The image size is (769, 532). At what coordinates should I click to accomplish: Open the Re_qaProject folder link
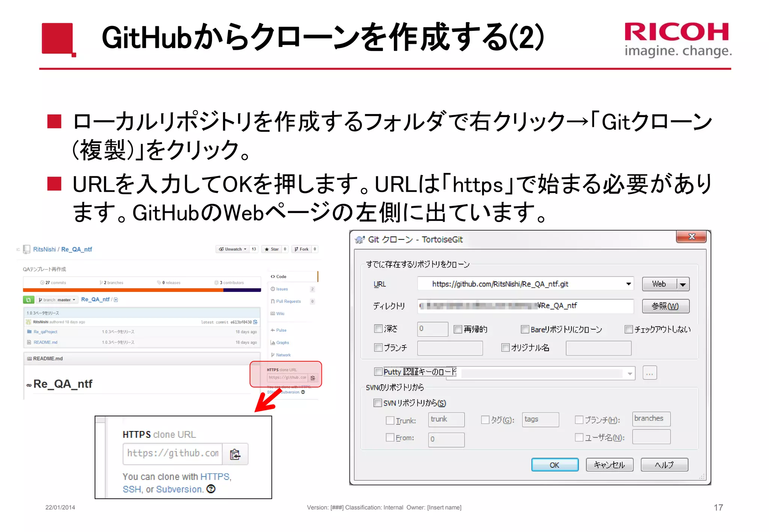coord(45,332)
